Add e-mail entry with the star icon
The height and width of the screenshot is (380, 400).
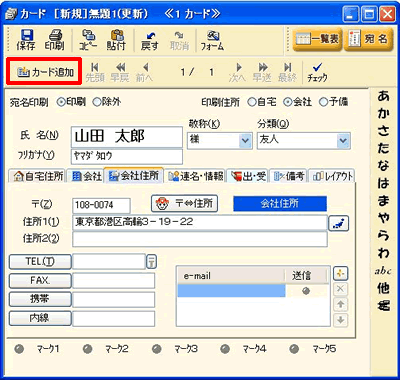pos(340,274)
